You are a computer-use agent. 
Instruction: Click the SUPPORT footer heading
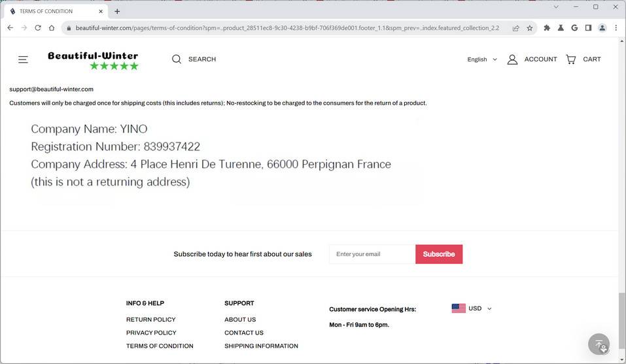coord(239,303)
